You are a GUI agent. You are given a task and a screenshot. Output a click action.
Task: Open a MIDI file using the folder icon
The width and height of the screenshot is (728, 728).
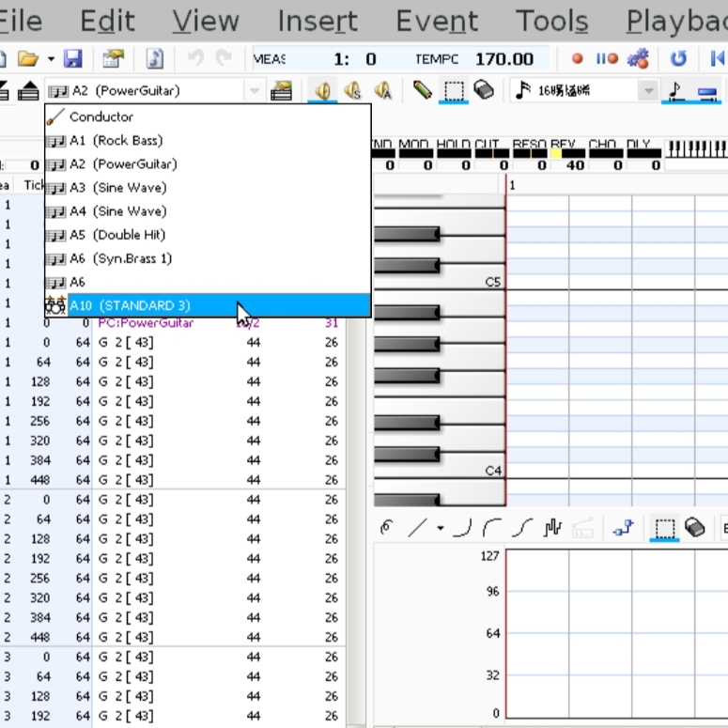27,59
